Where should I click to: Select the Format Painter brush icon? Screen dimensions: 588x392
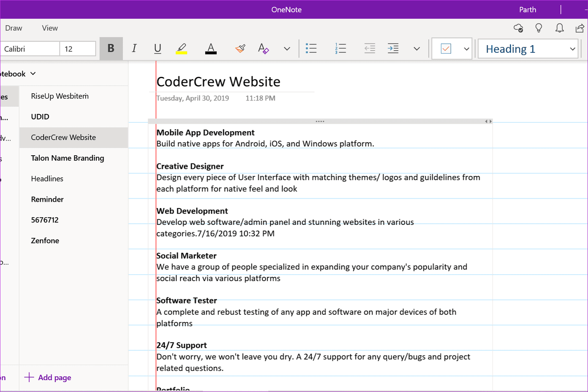[x=240, y=49]
